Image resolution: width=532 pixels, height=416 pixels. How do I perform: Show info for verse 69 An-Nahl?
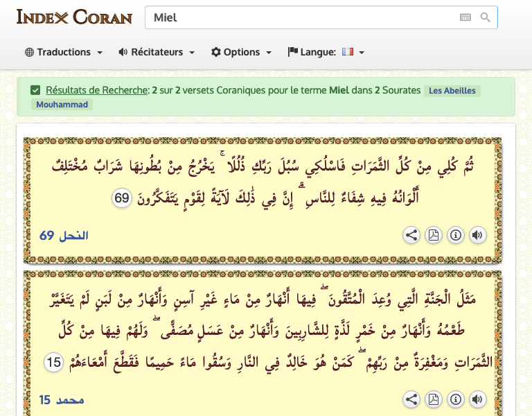(x=455, y=235)
